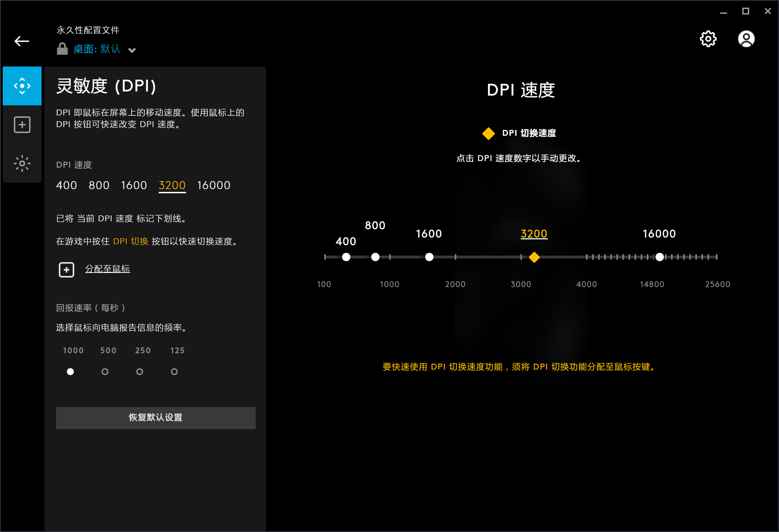
Task: Select DPI speed 400 in left panel
Action: 67,185
